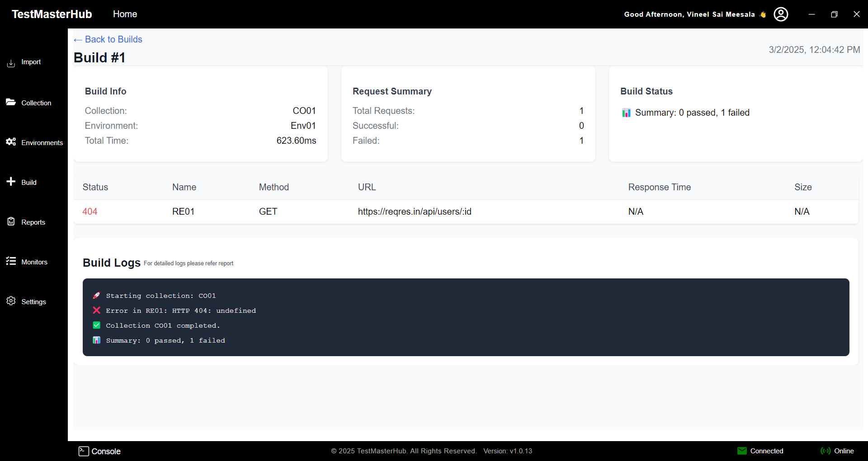Close the TestMasterHub window
This screenshot has height=461, width=868.
click(x=856, y=14)
